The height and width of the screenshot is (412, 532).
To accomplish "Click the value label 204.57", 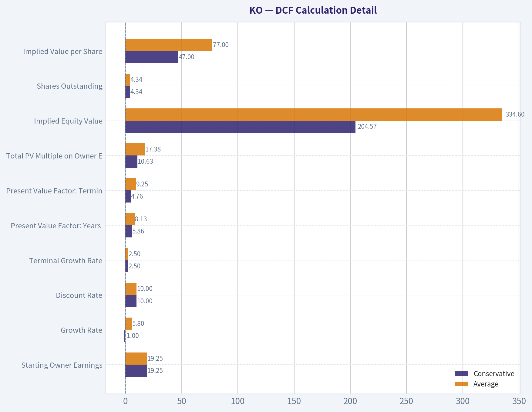I will (x=367, y=127).
